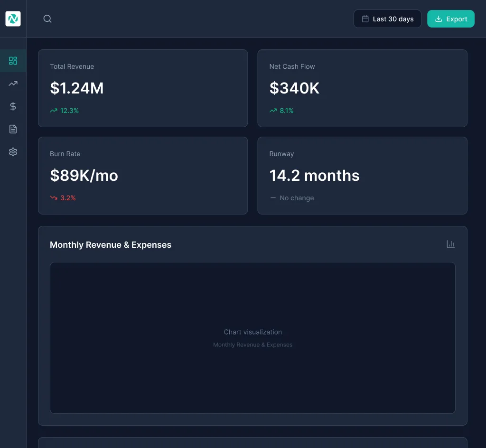Click the bar chart icon in chart card

(451, 244)
